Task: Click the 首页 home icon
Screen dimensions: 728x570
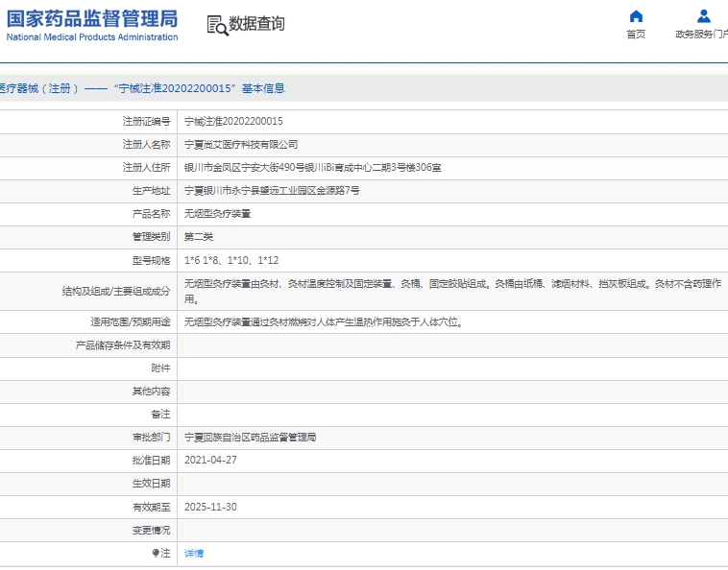Action: tap(636, 16)
